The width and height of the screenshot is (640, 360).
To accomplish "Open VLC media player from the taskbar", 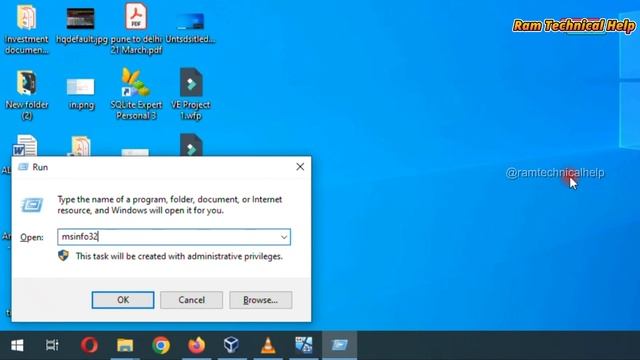I will click(268, 346).
